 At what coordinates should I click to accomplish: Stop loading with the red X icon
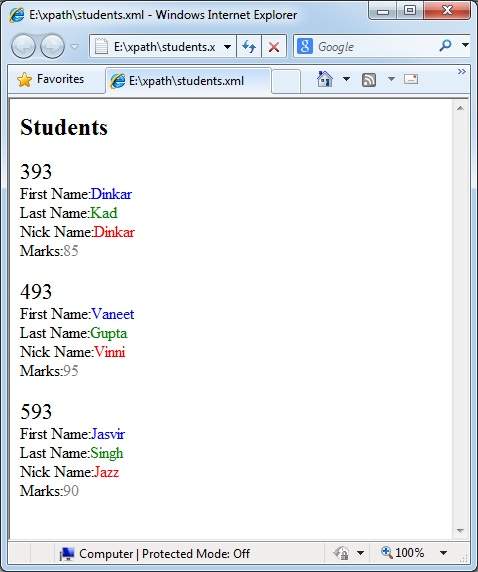274,46
